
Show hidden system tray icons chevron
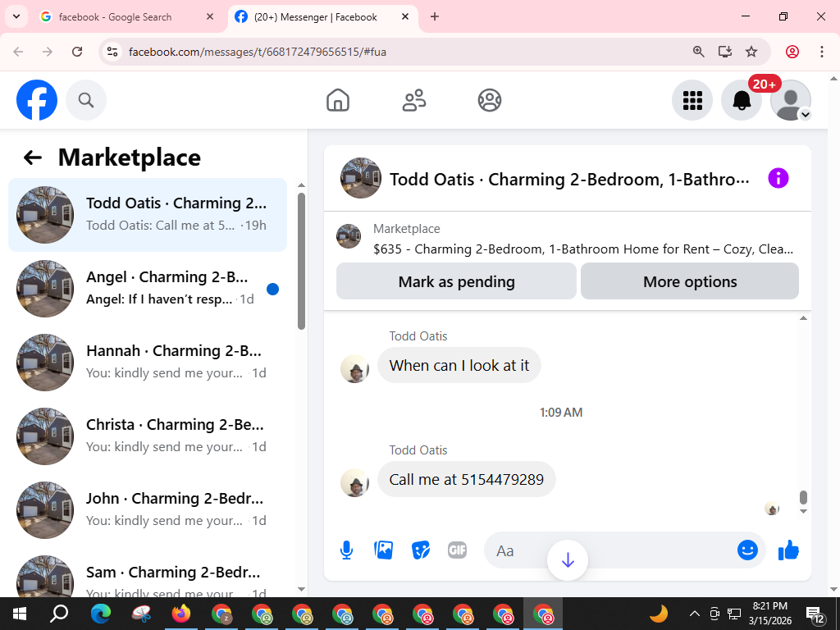pyautogui.click(x=694, y=614)
